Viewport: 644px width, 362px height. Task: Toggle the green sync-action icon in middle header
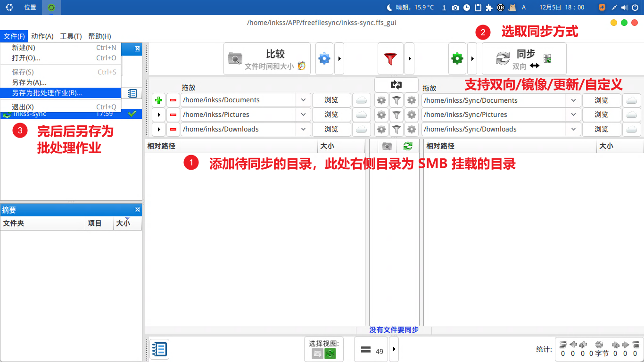(408, 147)
